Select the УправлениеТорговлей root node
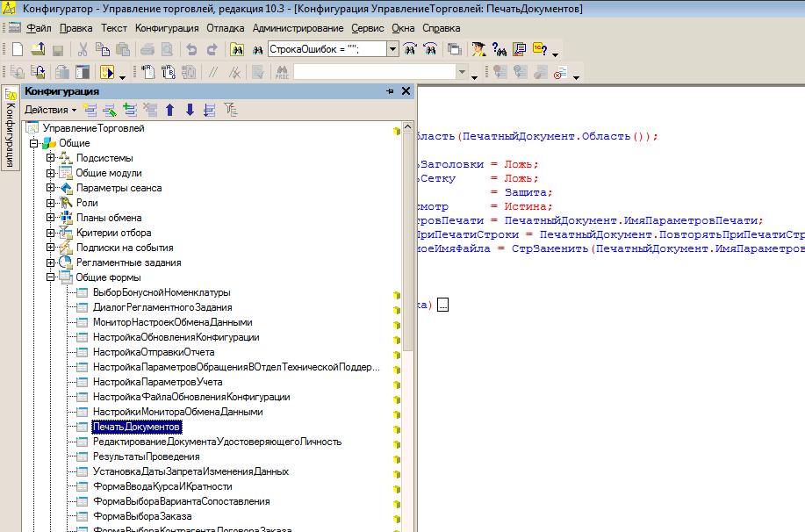Image resolution: width=805 pixels, height=532 pixels. [x=93, y=128]
